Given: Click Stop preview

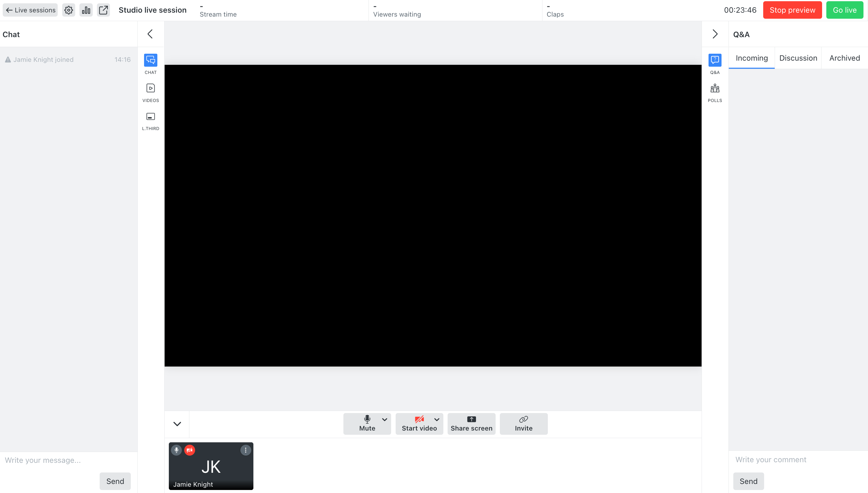Looking at the screenshot, I should point(792,10).
